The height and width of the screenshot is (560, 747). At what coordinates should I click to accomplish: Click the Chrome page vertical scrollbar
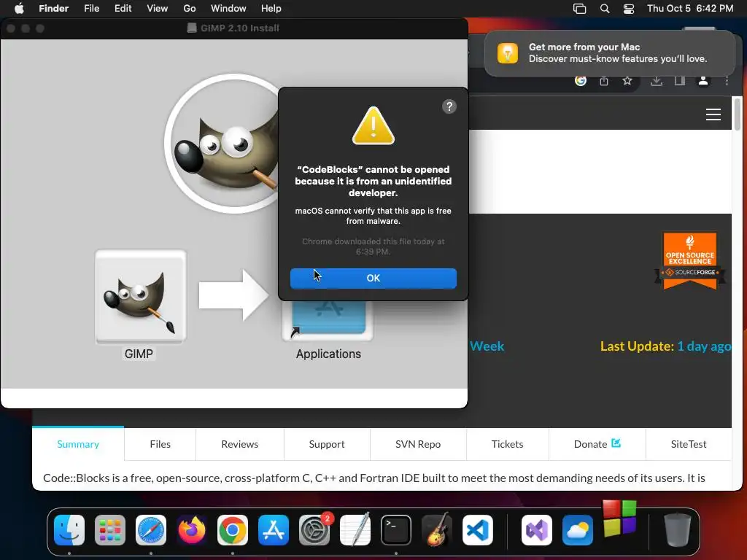point(738,114)
